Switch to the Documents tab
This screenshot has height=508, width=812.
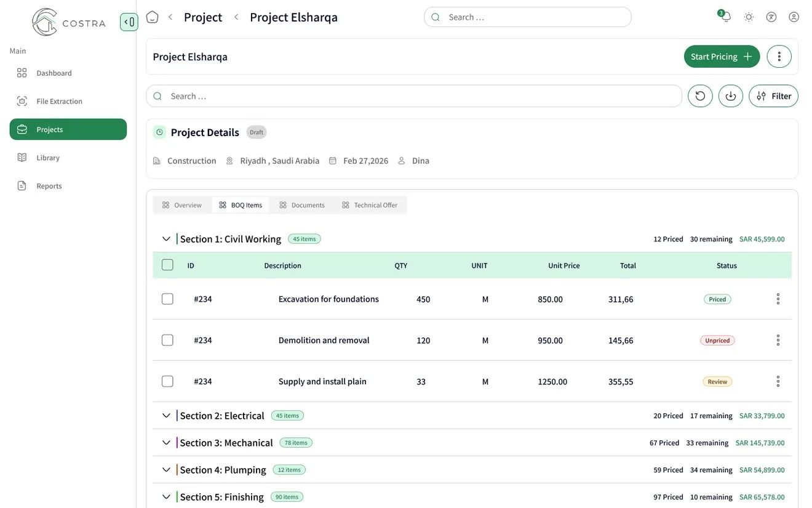(x=301, y=205)
